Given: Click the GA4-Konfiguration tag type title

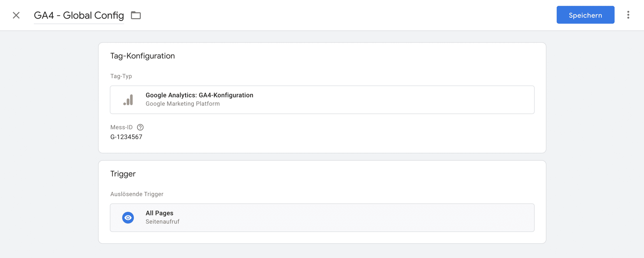Looking at the screenshot, I should (199, 95).
